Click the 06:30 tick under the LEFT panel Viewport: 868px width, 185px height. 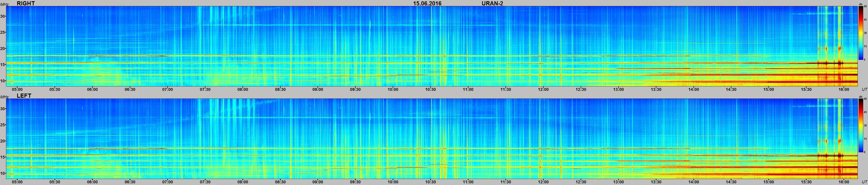130,182
